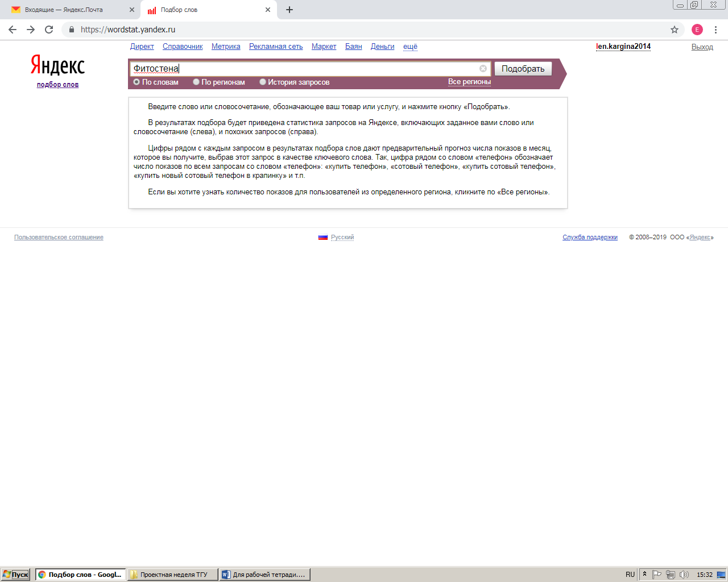Reload the page with the refresh icon

49,30
